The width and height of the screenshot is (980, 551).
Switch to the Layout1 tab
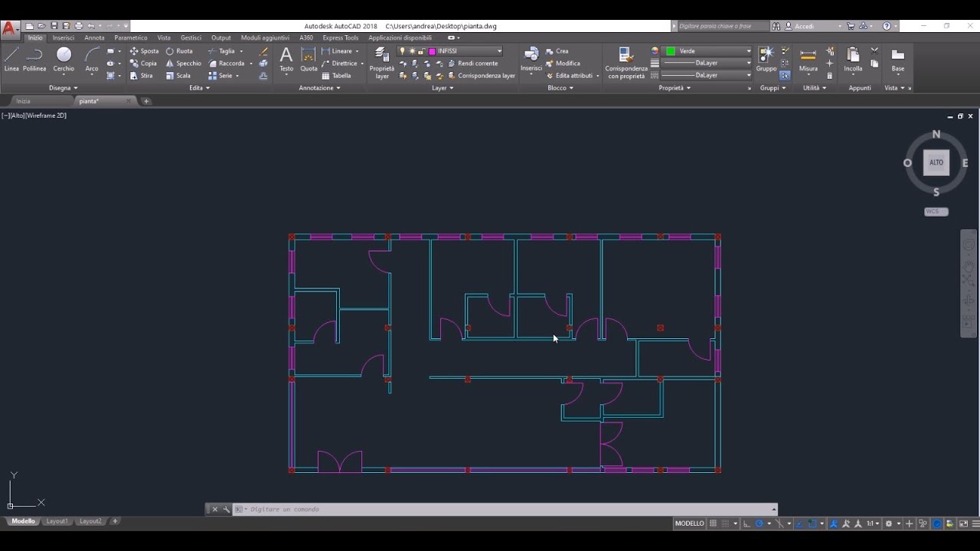57,521
